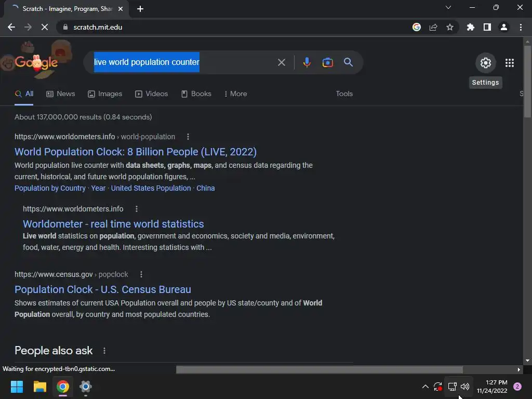Click the lock site info icon
Viewport: 532px width, 399px height.
[x=65, y=27]
